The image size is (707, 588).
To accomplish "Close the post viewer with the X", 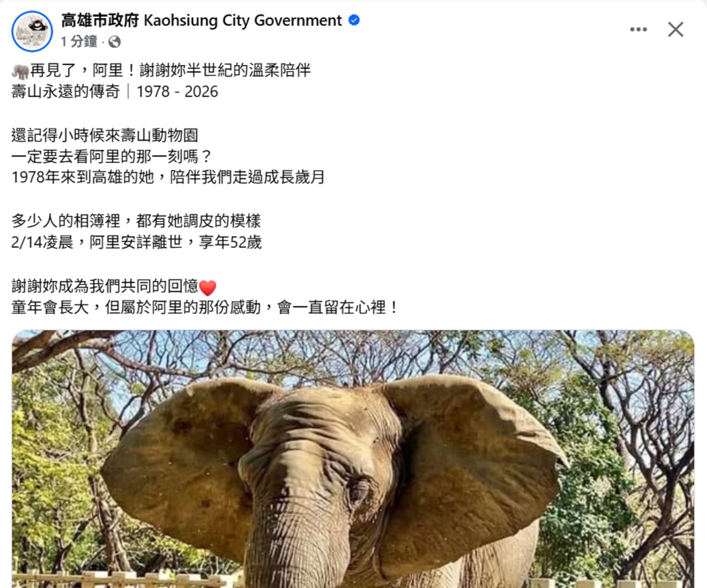I will pyautogui.click(x=676, y=29).
